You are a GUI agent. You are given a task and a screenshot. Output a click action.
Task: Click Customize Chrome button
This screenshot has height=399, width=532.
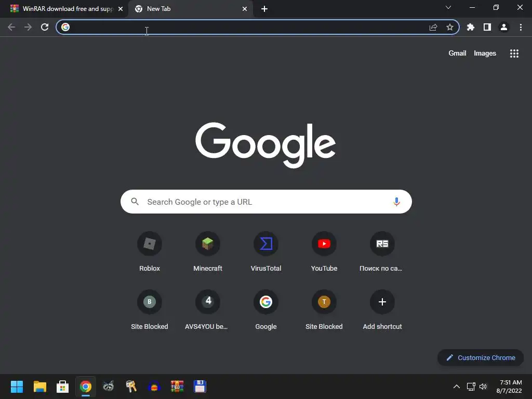[481, 357]
